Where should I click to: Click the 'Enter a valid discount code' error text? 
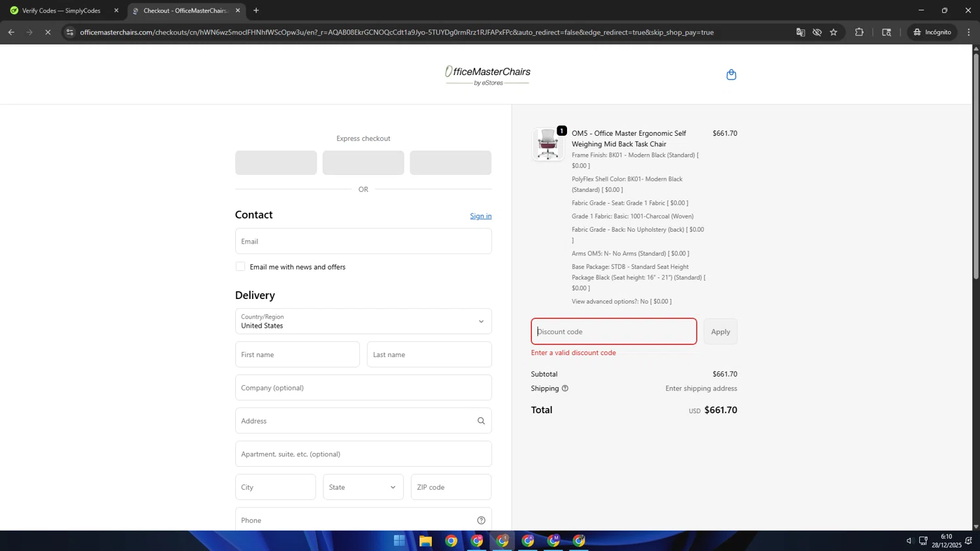[574, 353]
